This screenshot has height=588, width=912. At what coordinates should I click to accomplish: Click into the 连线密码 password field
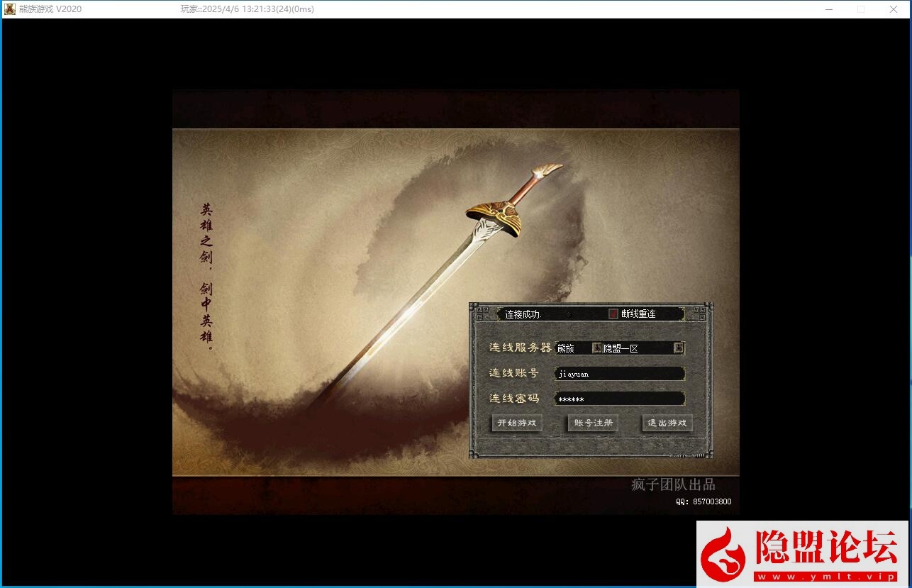point(619,399)
